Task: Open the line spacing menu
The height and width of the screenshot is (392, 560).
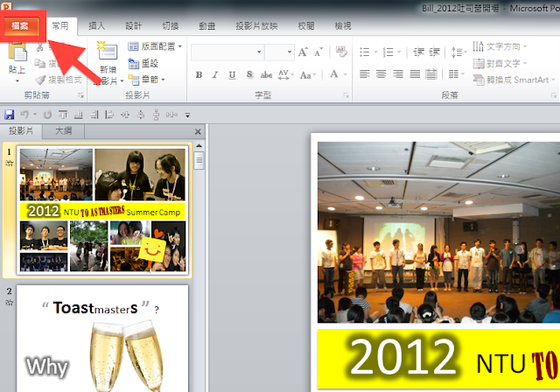Action: [x=458, y=52]
